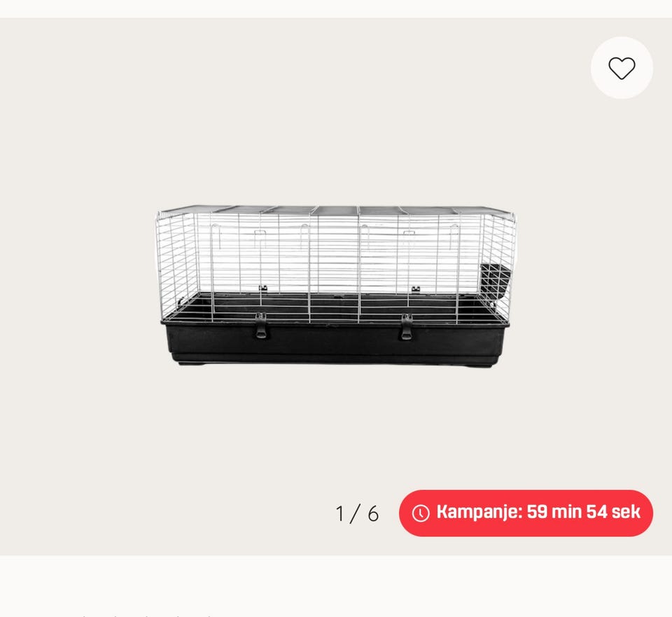Click the clock icon in the campaign badge

pyautogui.click(x=421, y=513)
